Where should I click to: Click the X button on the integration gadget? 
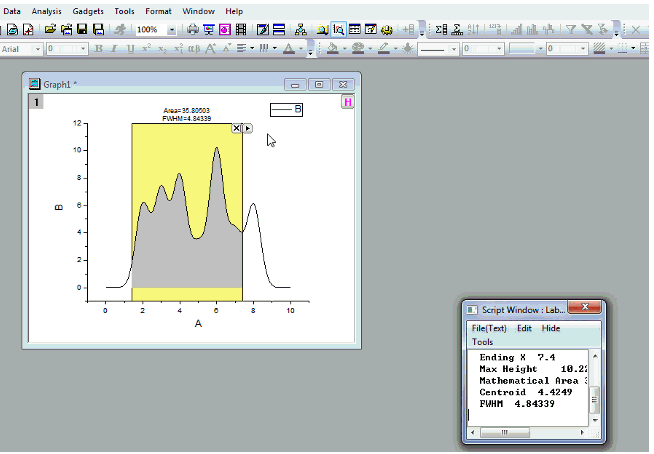(x=236, y=128)
